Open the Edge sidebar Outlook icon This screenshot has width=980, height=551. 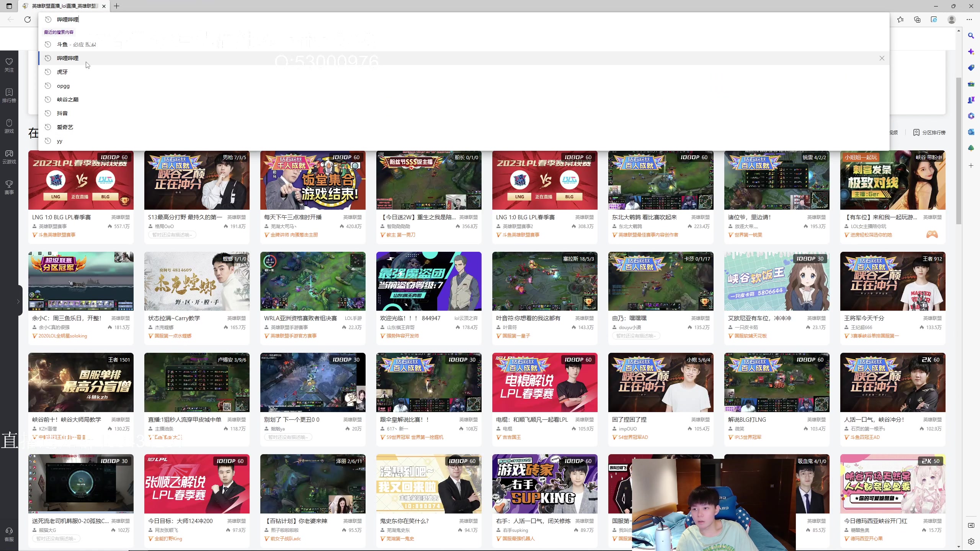click(x=971, y=132)
